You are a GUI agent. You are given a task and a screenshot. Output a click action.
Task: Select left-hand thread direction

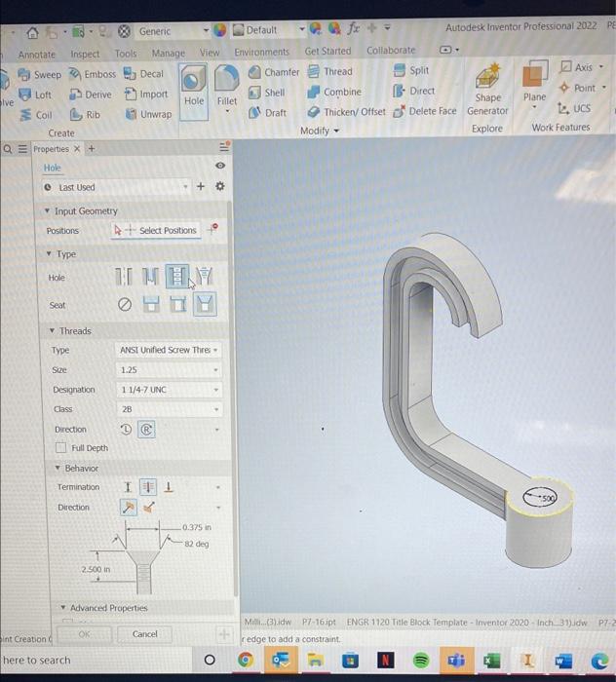126,430
